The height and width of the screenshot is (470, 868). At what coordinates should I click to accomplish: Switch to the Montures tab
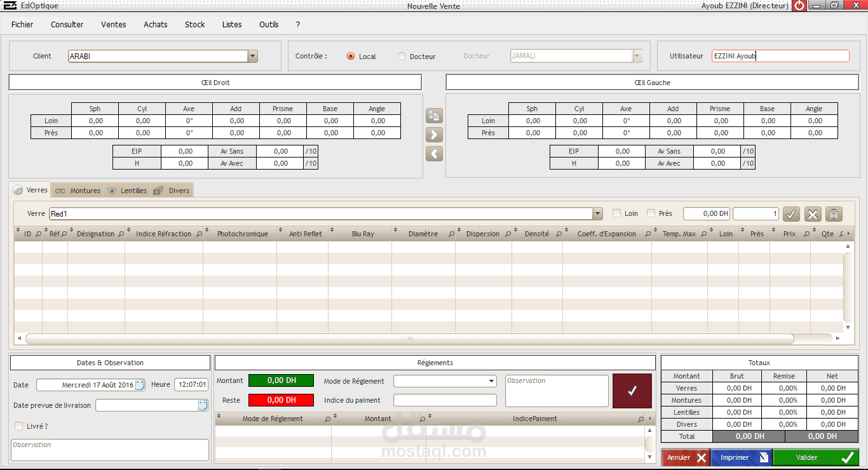pos(78,191)
